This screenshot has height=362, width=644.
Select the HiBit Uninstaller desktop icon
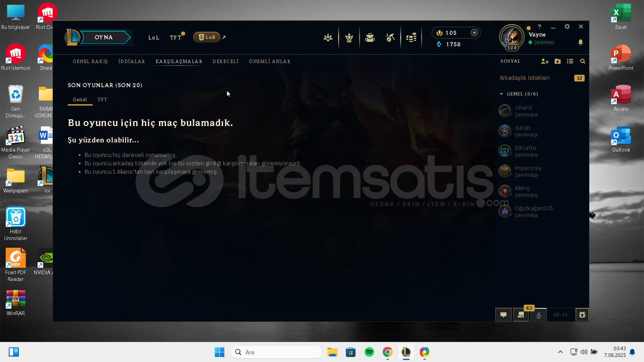pyautogui.click(x=15, y=224)
